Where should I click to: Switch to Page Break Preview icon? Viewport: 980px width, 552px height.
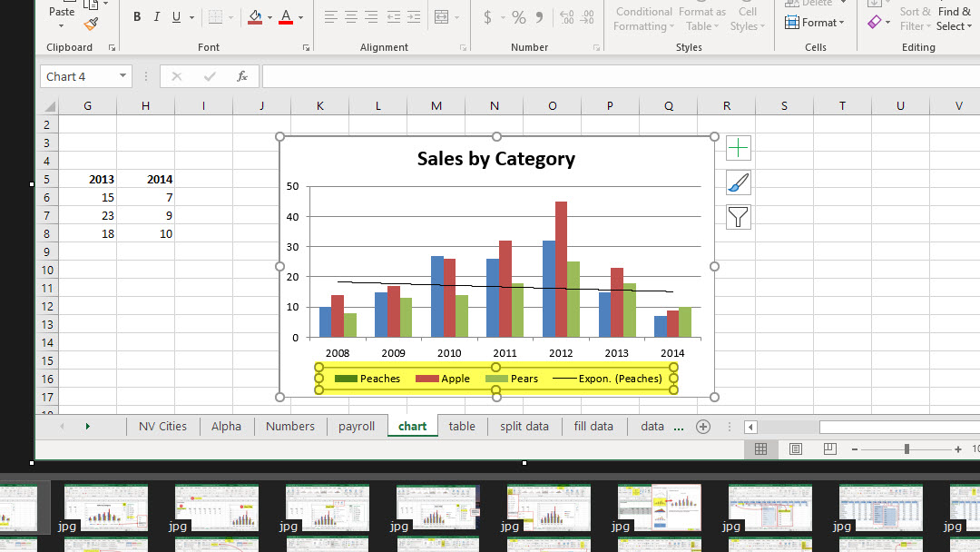[x=829, y=449]
